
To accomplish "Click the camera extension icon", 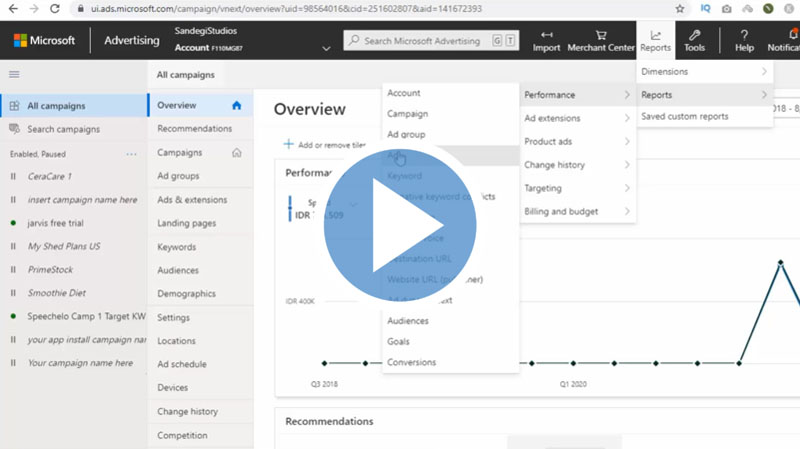I will 727,9.
